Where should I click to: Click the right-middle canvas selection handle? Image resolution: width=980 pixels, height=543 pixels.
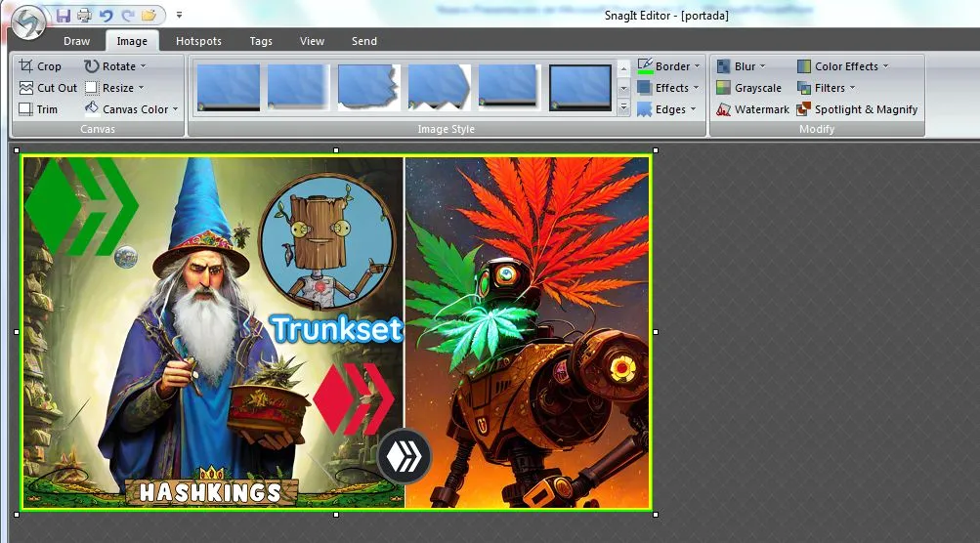click(656, 332)
